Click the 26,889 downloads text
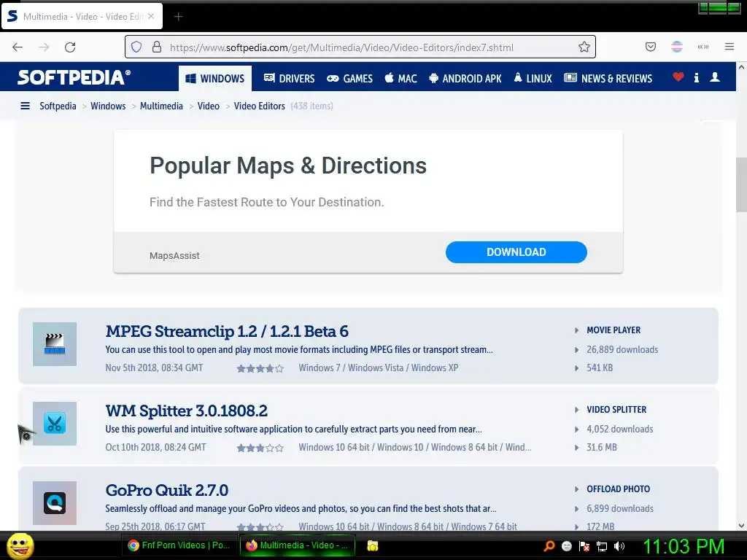 click(x=622, y=349)
